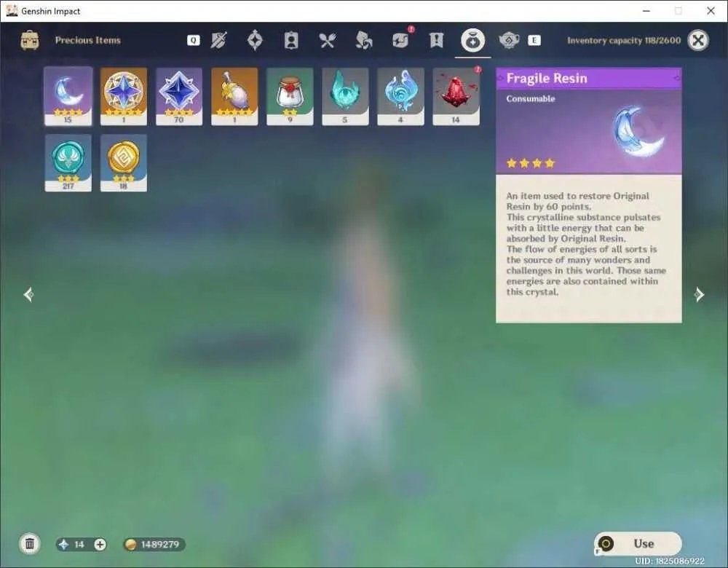Click the 'Consumable' item type label
The width and height of the screenshot is (728, 568).
pos(530,99)
